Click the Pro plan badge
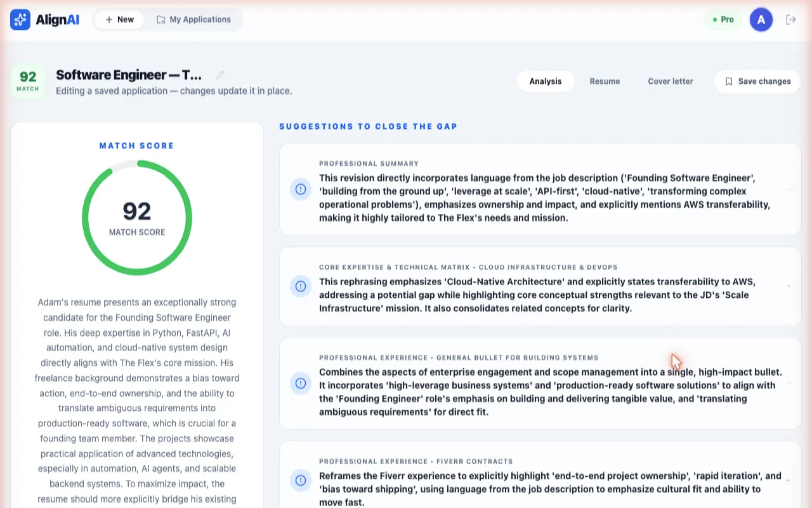Screen dimensions: 812x508 [723, 20]
